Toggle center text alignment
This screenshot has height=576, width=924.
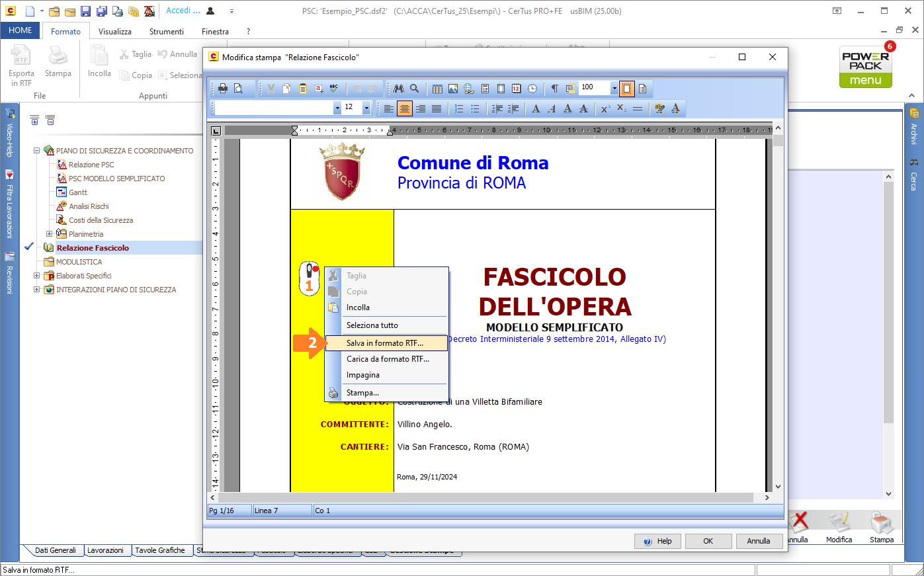(404, 108)
